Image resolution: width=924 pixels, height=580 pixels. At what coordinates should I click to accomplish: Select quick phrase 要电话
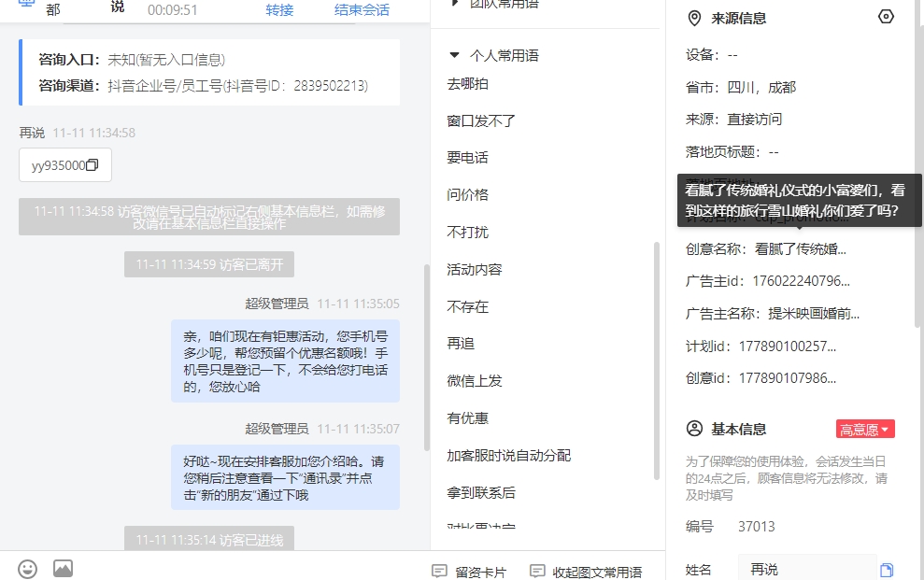point(468,158)
